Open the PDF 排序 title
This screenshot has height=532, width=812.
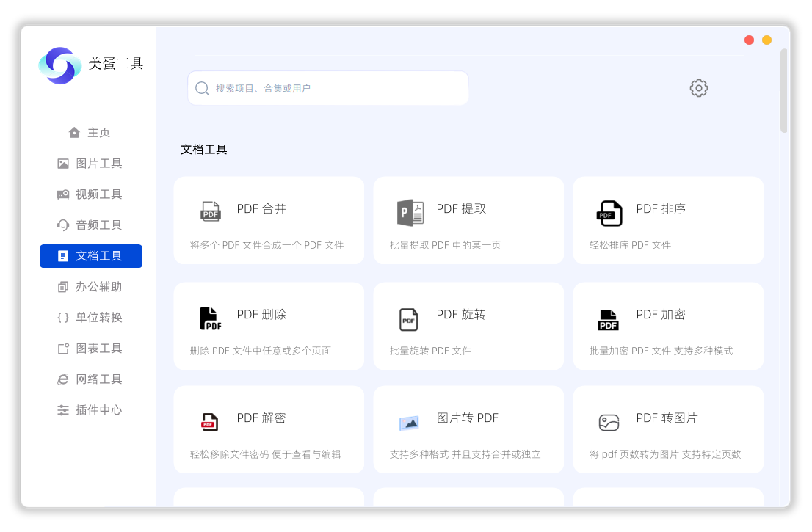tap(661, 208)
